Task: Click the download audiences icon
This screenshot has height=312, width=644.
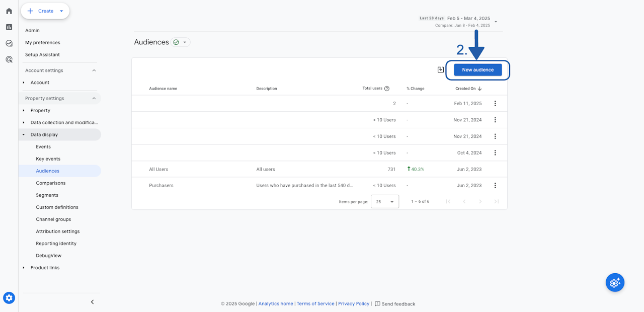Action: pyautogui.click(x=441, y=70)
